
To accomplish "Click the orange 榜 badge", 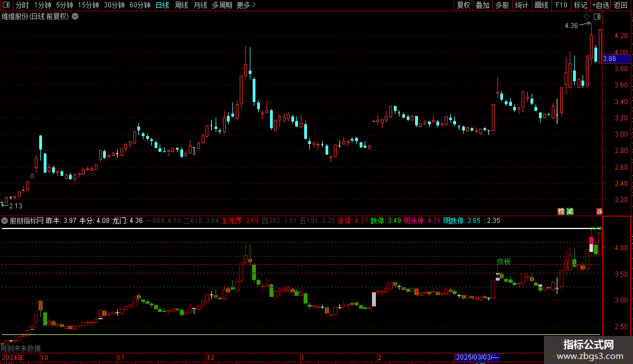I will tap(561, 212).
